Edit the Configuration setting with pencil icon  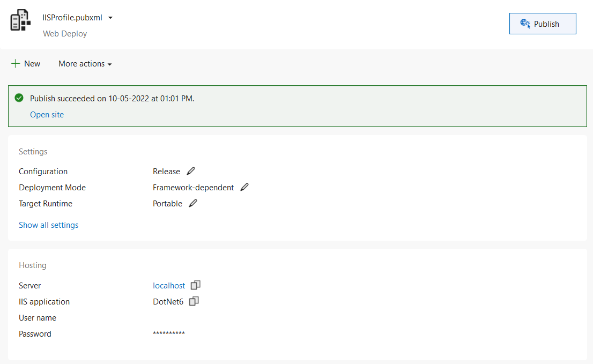(191, 172)
